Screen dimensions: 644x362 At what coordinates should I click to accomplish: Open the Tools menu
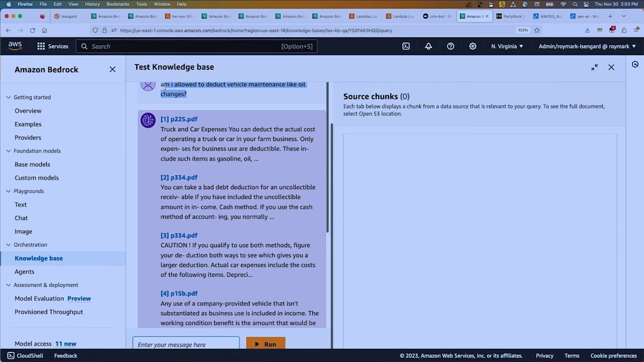(x=142, y=4)
